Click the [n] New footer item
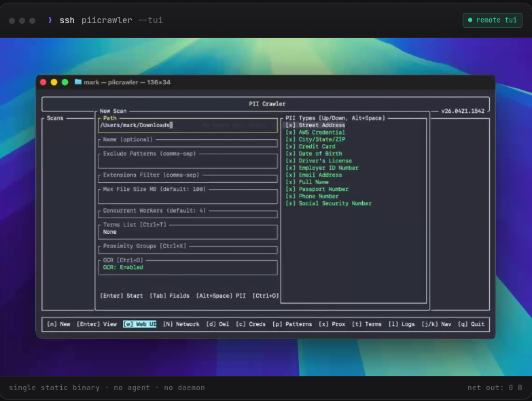Screen dimensions: 532x401 click(58, 324)
